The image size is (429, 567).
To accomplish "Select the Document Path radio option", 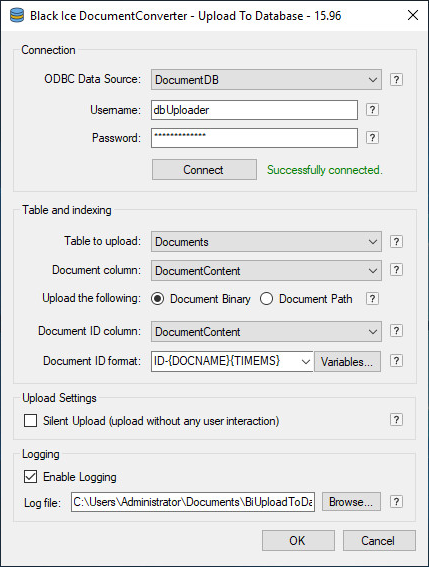I will [266, 299].
